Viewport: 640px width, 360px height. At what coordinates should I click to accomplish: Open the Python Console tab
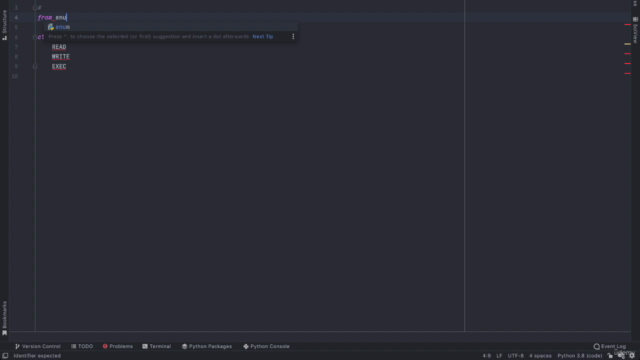tap(266, 347)
